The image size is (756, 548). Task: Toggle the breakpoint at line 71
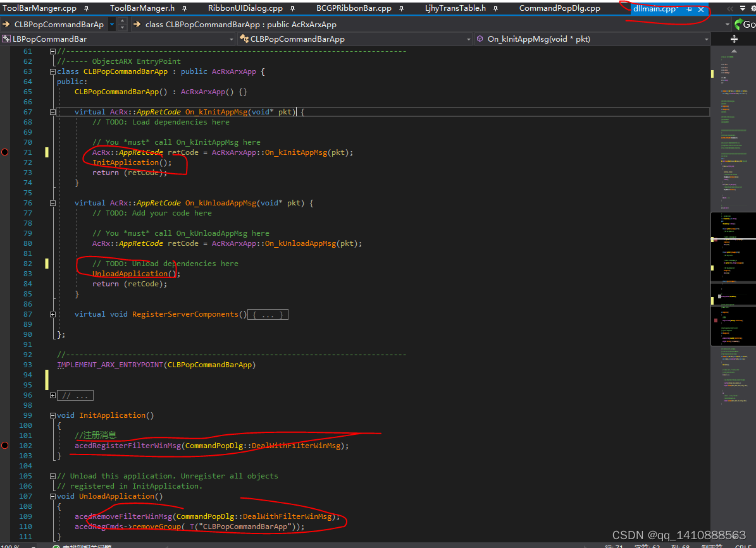pos(4,152)
